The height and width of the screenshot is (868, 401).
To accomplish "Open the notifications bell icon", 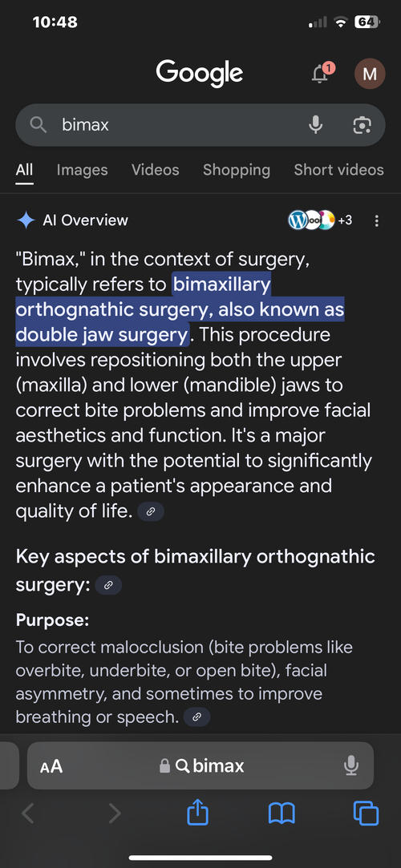I will click(x=320, y=74).
